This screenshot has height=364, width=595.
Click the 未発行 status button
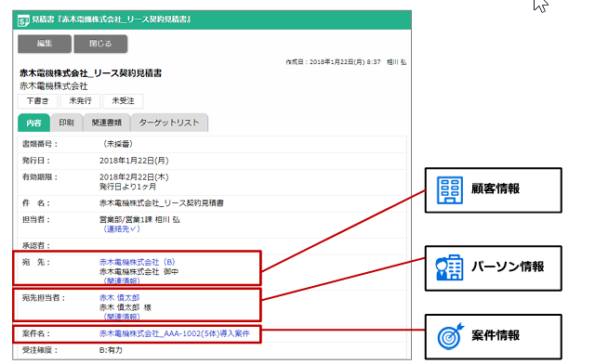pyautogui.click(x=80, y=101)
